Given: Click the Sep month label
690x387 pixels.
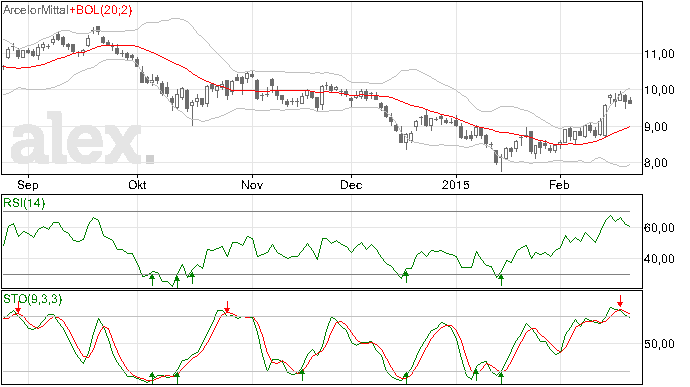Looking at the screenshot, I should click(28, 185).
